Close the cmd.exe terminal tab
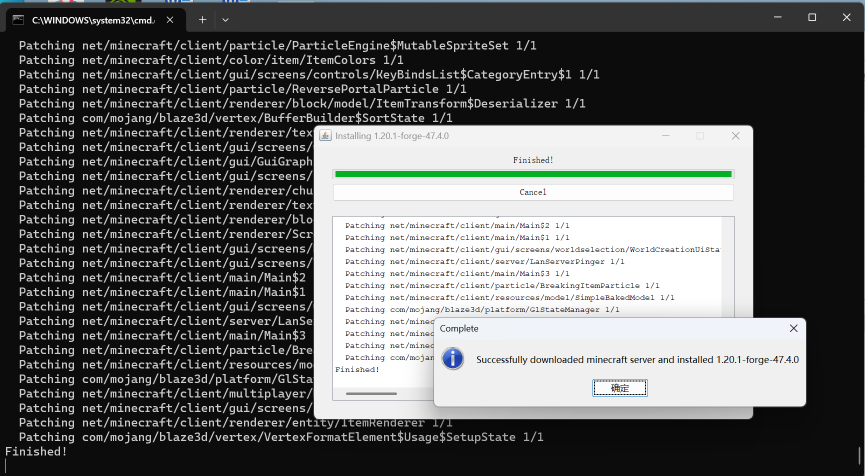 170,20
